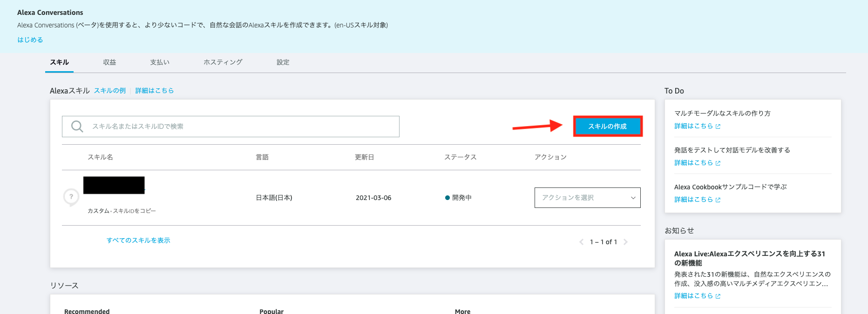Open the スキルの例 link
Image resolution: width=868 pixels, height=314 pixels.
(110, 91)
